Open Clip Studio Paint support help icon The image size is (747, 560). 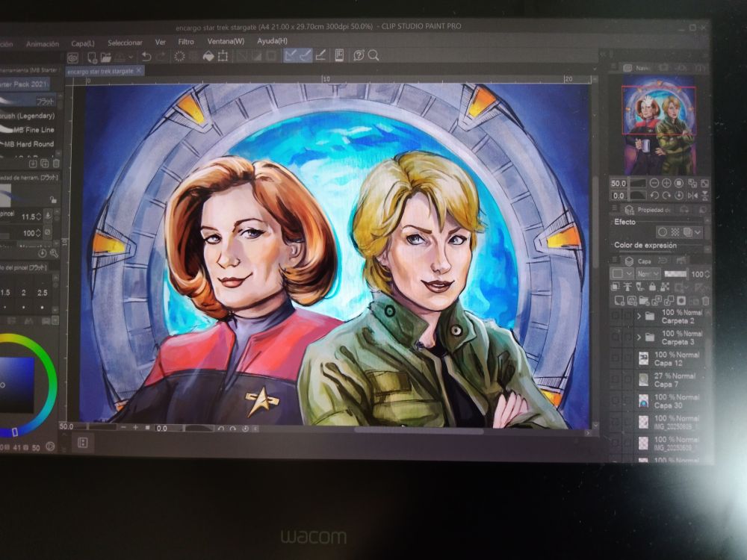pyautogui.click(x=359, y=55)
